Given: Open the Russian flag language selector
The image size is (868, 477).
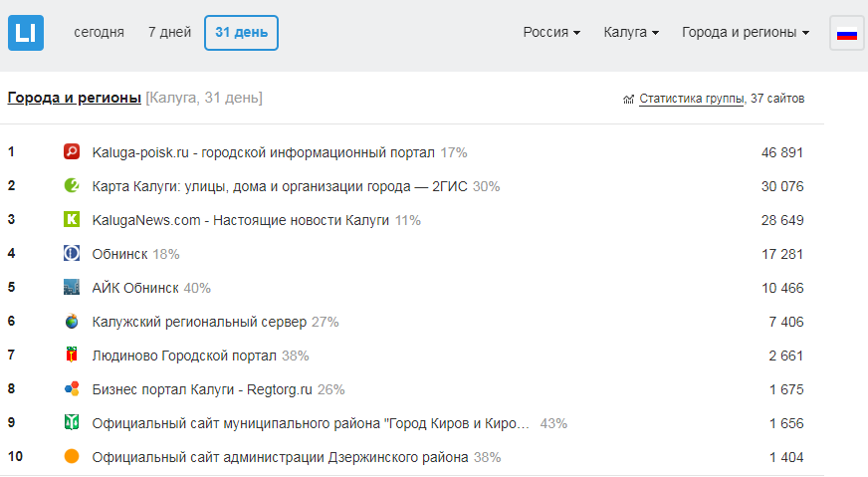Looking at the screenshot, I should point(847,33).
